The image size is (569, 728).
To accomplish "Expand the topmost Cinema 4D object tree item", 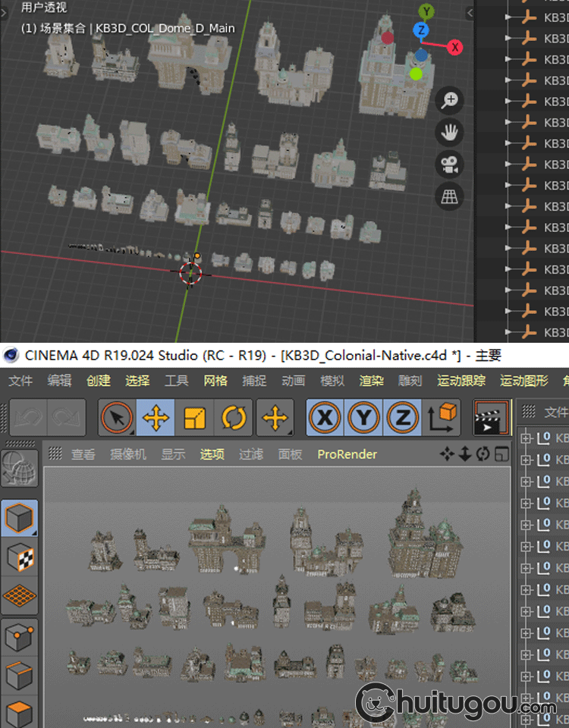I will (527, 438).
